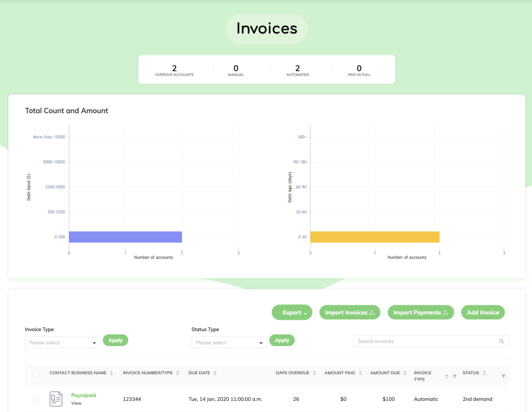Screen dimensions: 532x412
Task: Open the Paycepaid invoice document icon
Action: coord(56,399)
